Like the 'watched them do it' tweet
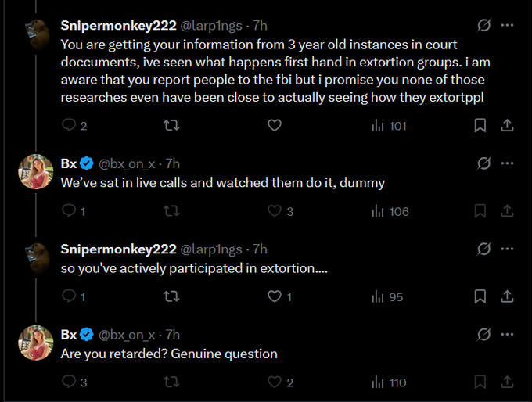The height and width of the screenshot is (402, 532). tap(275, 211)
